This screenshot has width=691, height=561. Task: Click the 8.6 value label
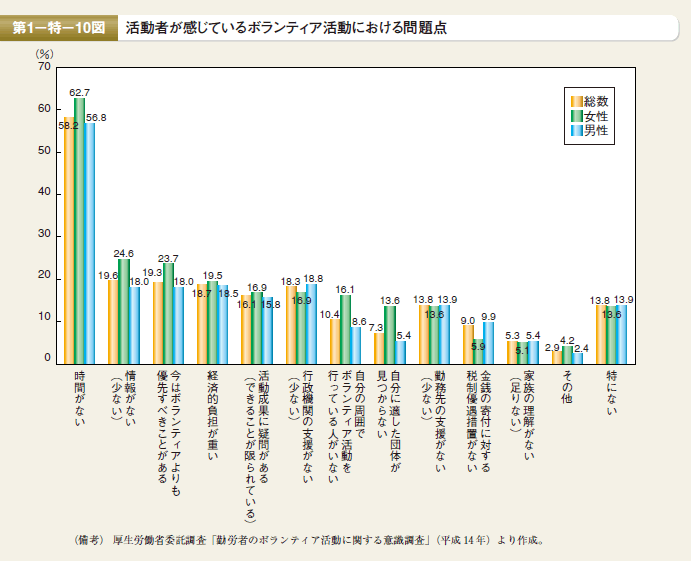pos(359,322)
